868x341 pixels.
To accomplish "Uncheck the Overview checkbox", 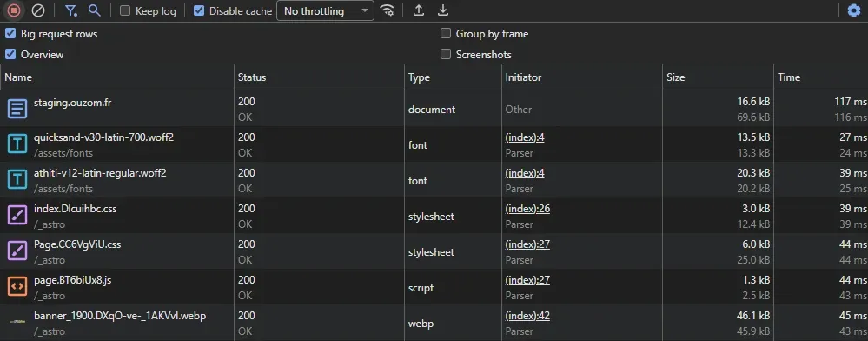I will pos(10,54).
